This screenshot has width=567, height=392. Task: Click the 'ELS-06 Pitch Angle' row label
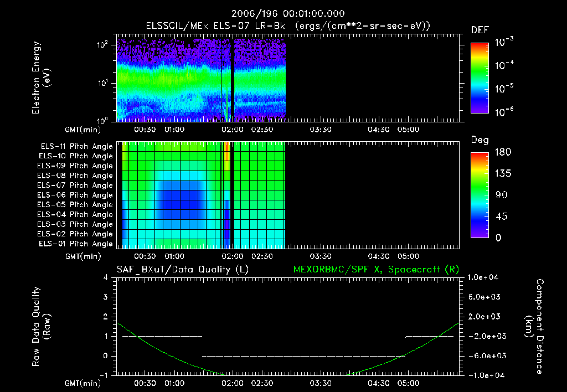point(75,195)
